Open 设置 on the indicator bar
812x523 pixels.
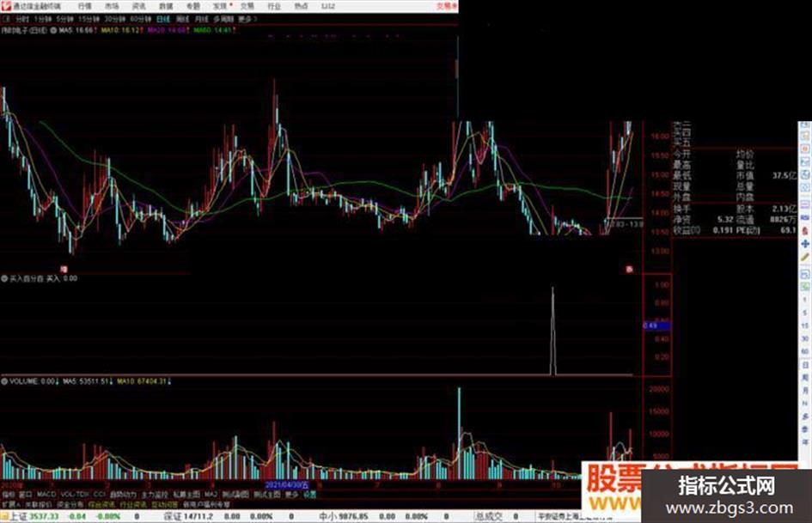click(309, 495)
